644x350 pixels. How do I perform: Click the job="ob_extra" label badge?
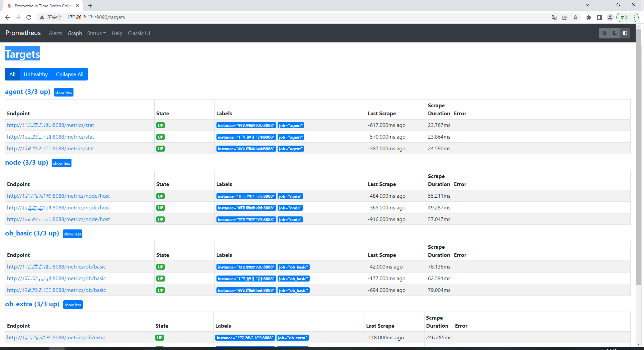click(x=293, y=338)
